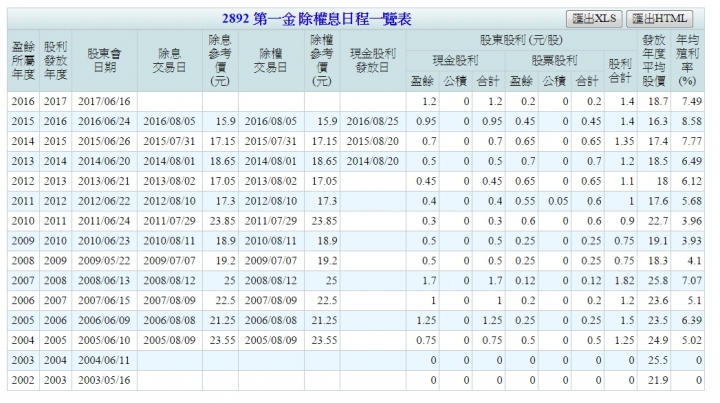Click the 匯出XLS export button

tap(594, 19)
